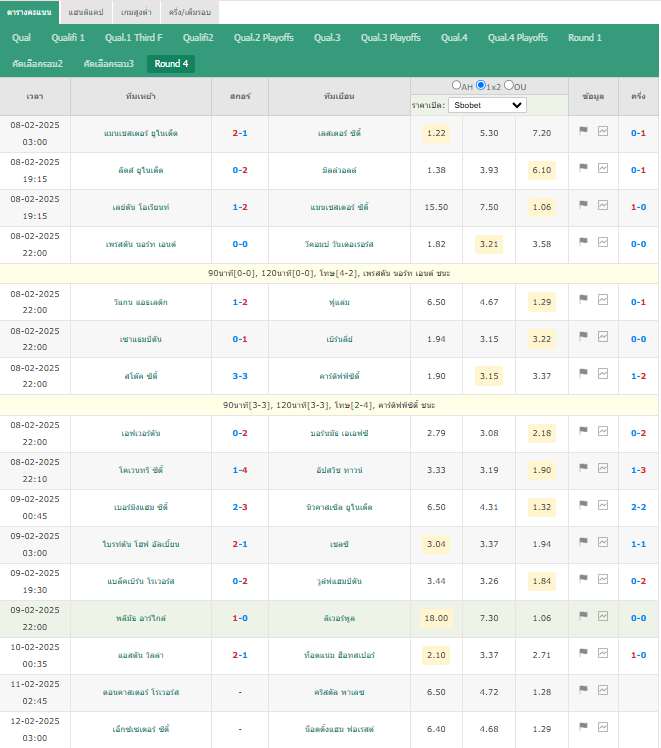Switch to the Qual.3 Playoffs round
Viewport: 661px width, 748px height.
pyautogui.click(x=391, y=38)
